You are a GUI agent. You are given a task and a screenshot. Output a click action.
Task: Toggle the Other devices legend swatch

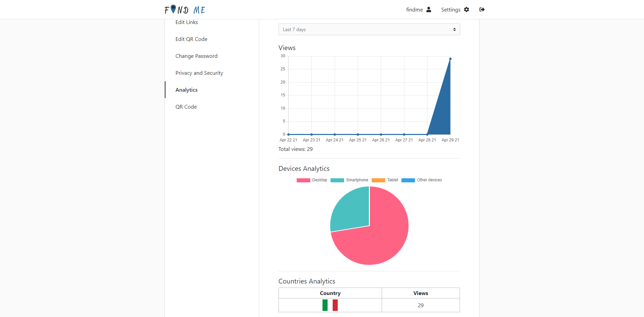pos(408,180)
